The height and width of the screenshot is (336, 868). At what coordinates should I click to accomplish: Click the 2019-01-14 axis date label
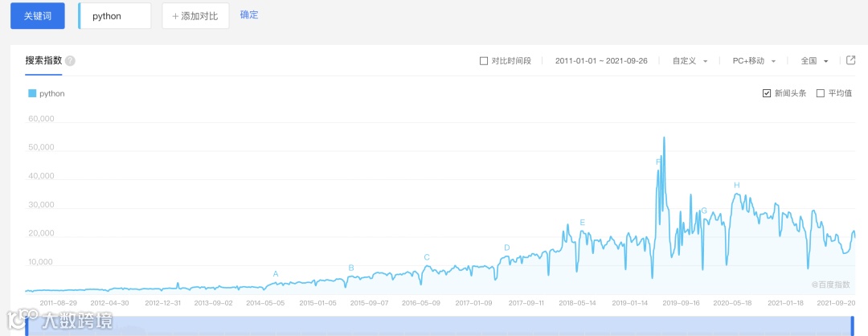tap(631, 303)
